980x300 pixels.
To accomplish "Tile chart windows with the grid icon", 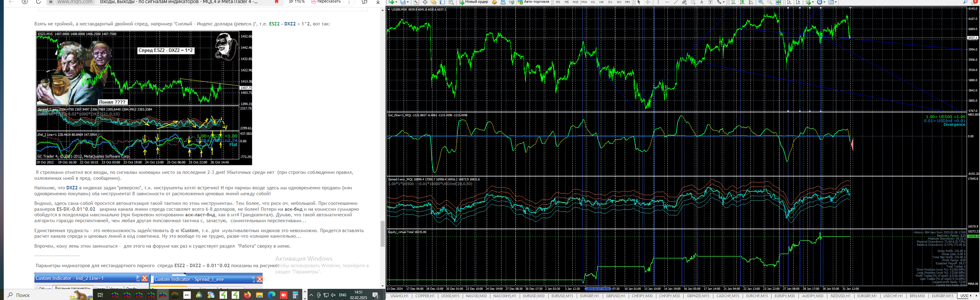I will pyautogui.click(x=778, y=2).
